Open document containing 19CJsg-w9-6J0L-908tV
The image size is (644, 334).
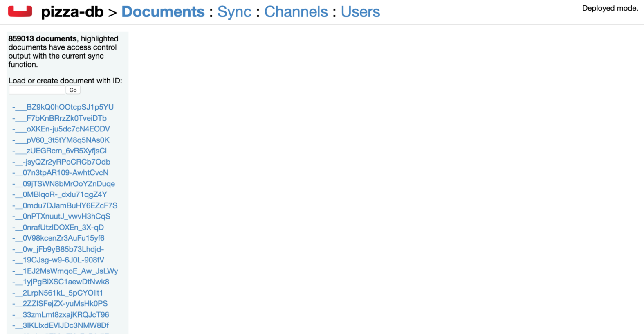click(x=58, y=260)
